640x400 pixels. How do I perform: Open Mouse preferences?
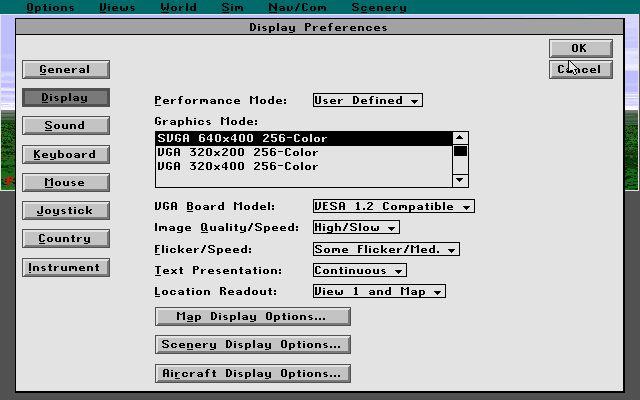pos(66,182)
